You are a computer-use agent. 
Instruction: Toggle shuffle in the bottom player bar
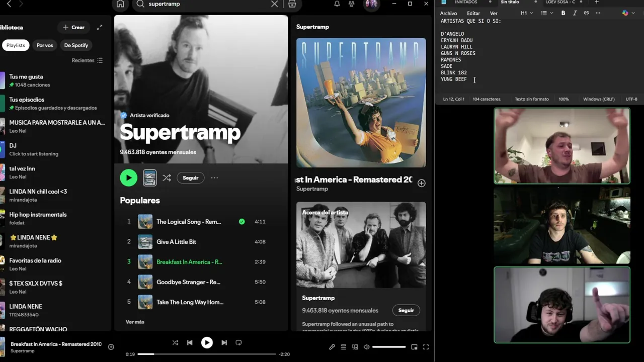175,342
